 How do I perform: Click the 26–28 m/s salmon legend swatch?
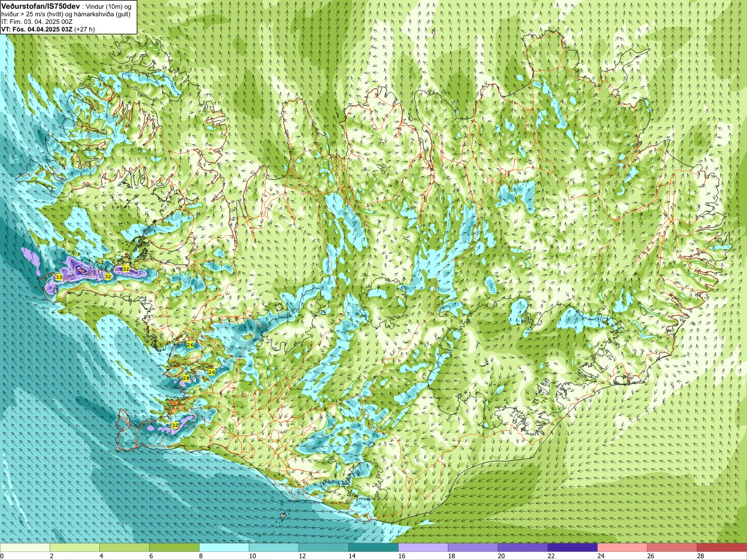click(x=672, y=548)
